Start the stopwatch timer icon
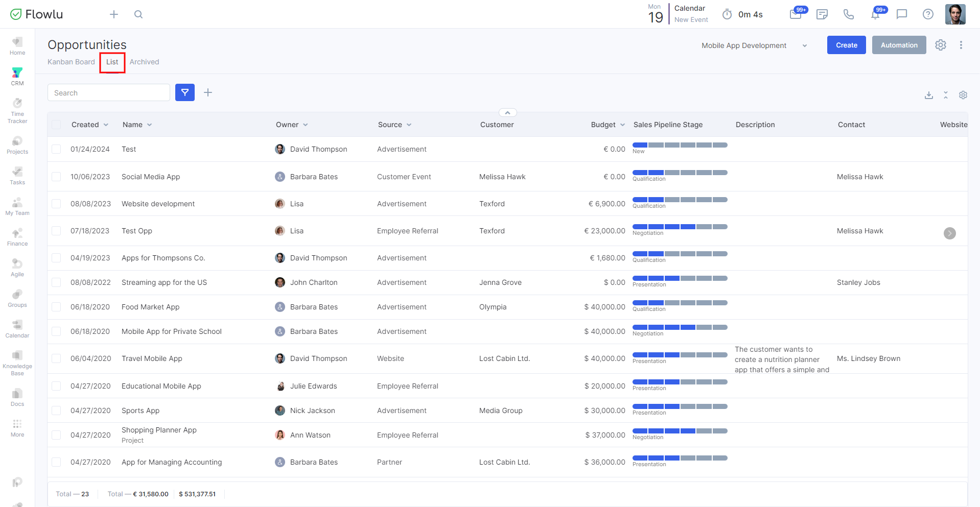This screenshot has width=980, height=507. tap(727, 14)
